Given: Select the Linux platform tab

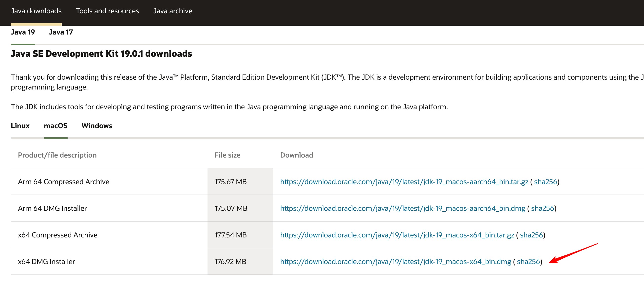Looking at the screenshot, I should click(x=20, y=126).
